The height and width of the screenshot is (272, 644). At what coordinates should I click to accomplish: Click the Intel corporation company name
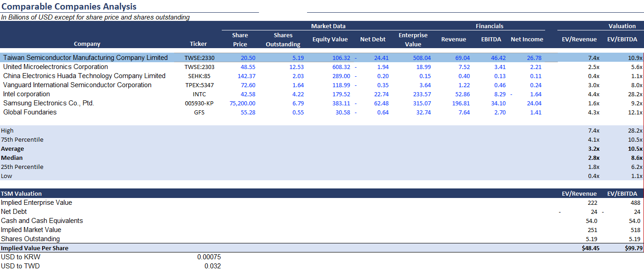coord(26,94)
